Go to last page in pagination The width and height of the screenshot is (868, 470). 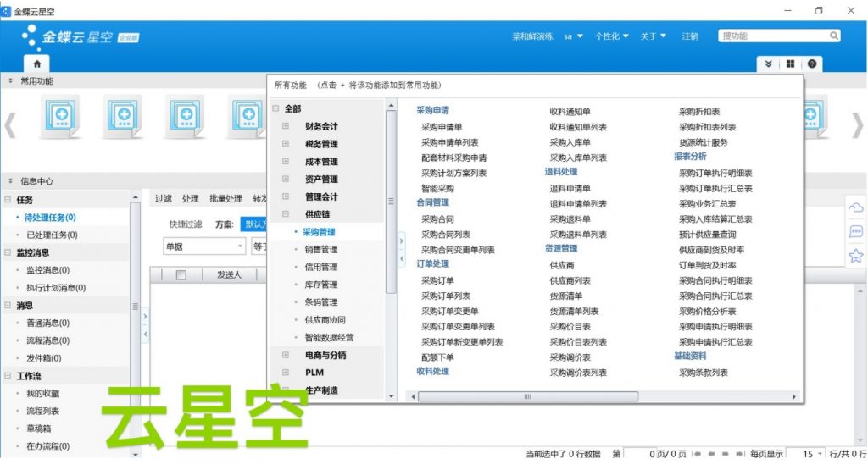739,454
